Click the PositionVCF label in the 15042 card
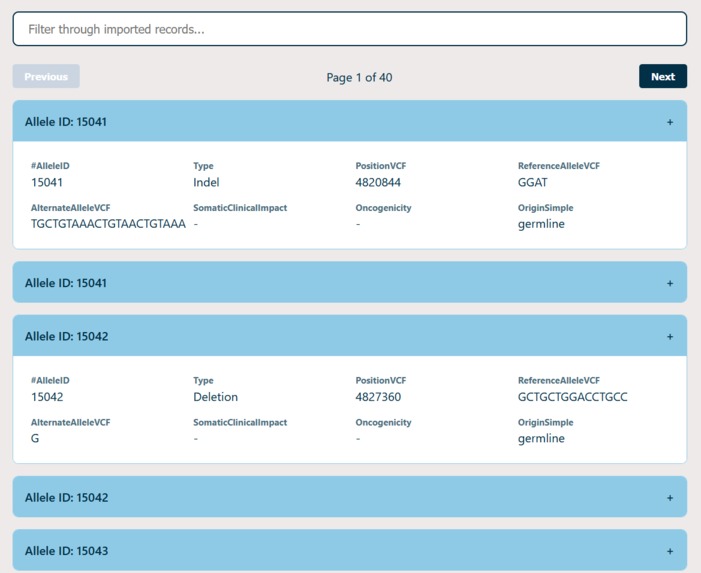The height and width of the screenshot is (573, 701). tap(380, 380)
